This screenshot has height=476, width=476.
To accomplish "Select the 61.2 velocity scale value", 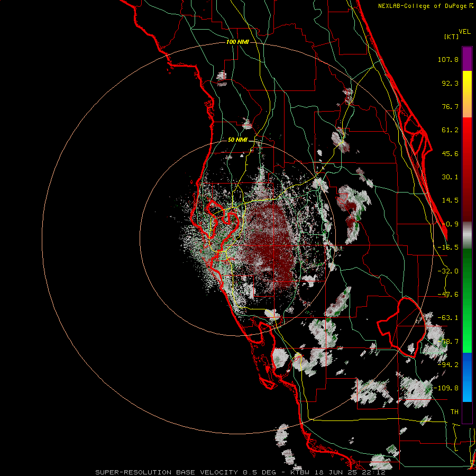I will pos(450,130).
